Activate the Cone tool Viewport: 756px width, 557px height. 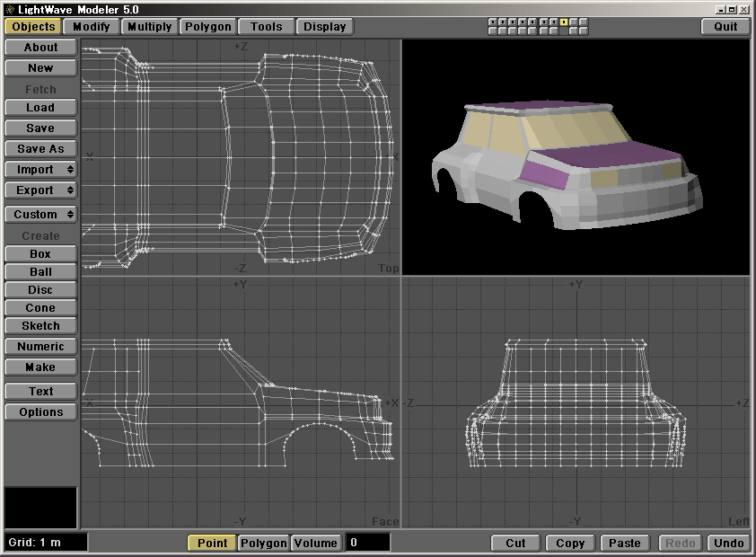pos(40,308)
